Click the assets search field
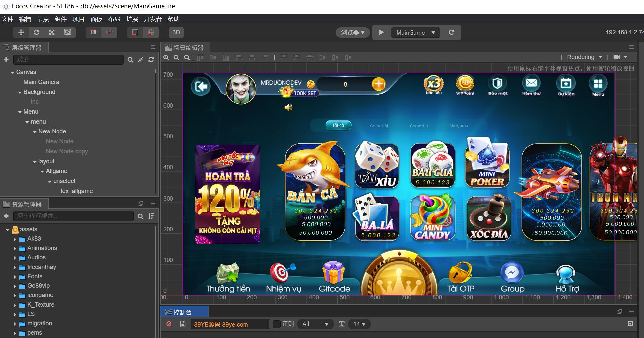This screenshot has height=338, width=644. click(x=73, y=216)
